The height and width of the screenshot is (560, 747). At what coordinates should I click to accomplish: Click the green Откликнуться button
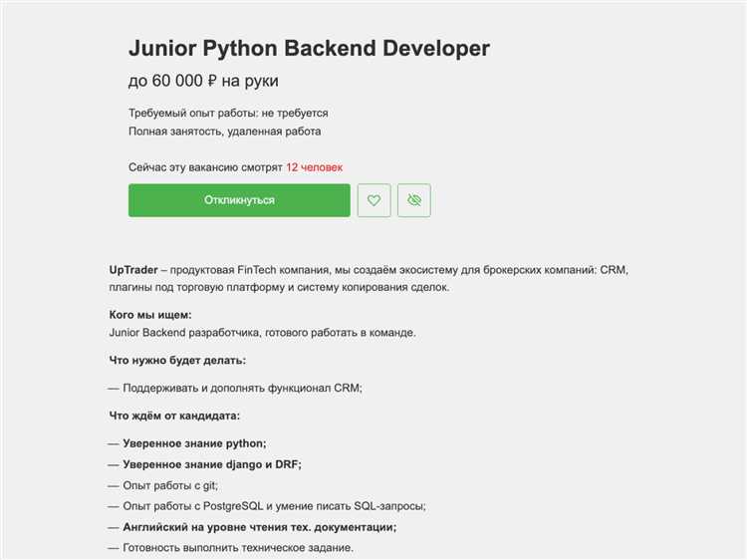239,200
